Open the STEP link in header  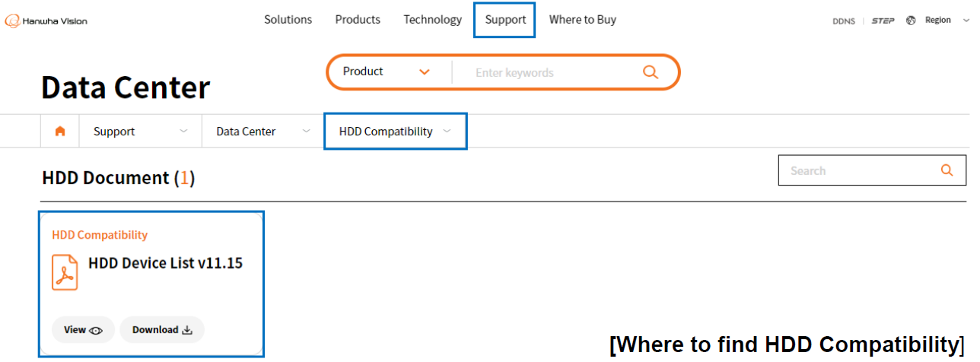pos(883,21)
